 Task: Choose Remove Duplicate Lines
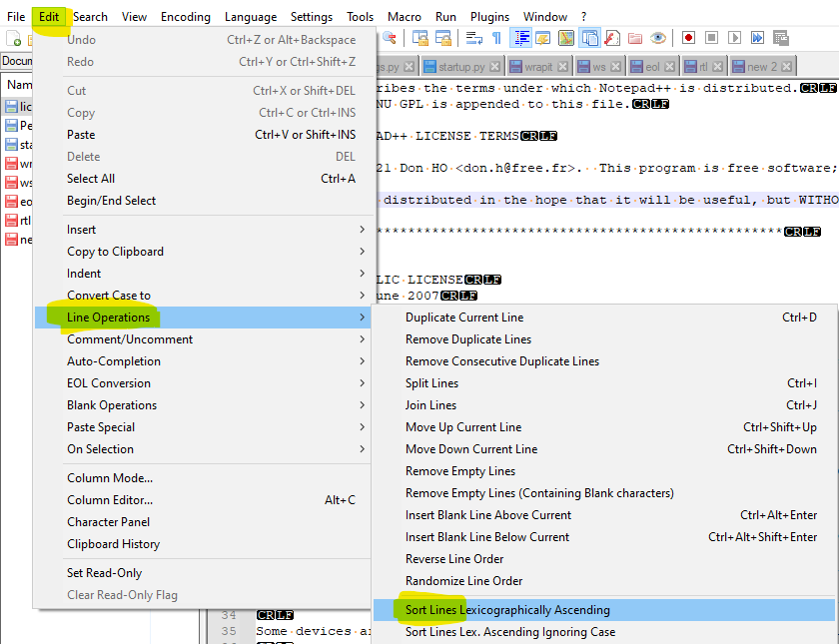click(604, 339)
